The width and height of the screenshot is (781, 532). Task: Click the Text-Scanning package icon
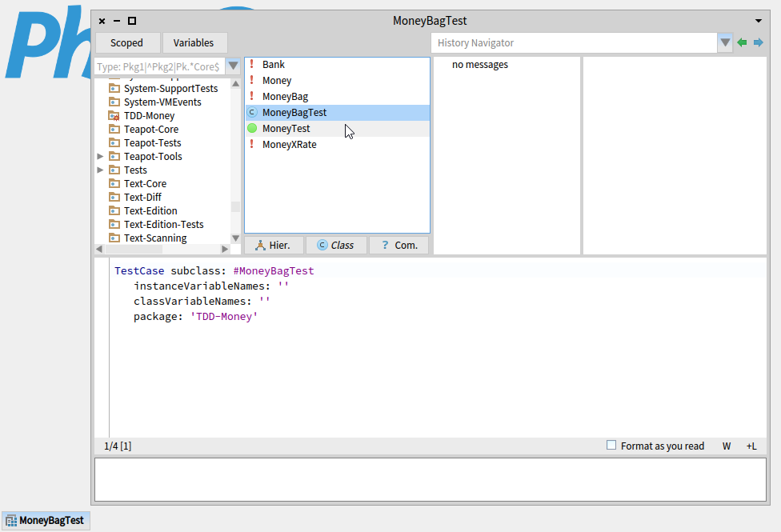[114, 238]
